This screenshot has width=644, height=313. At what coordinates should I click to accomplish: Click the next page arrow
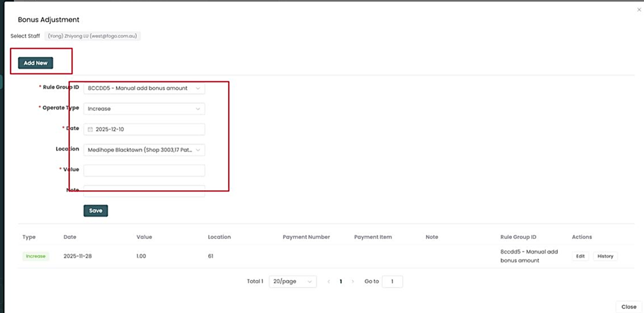coord(353,281)
